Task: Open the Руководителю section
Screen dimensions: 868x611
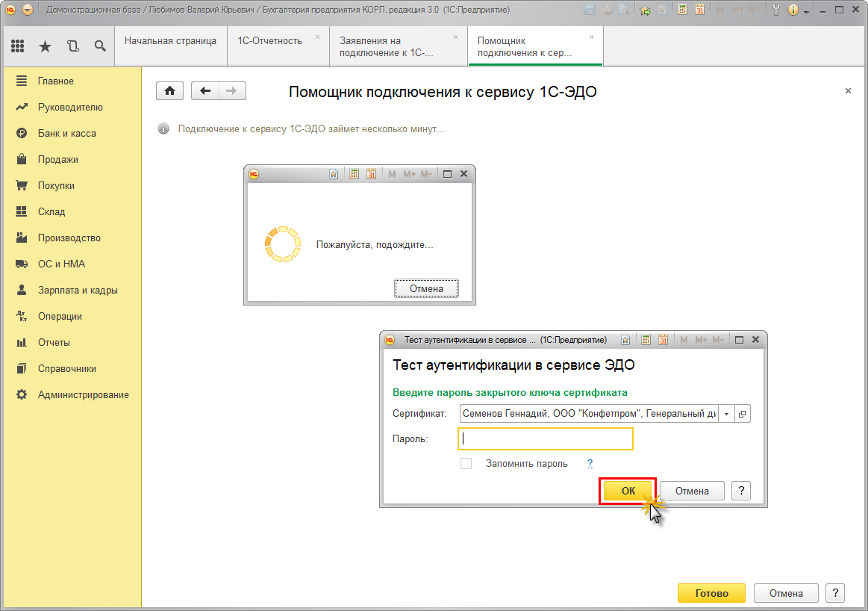Action: [x=72, y=107]
